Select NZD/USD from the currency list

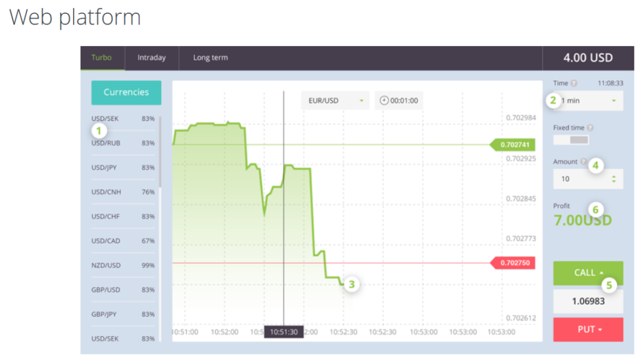pos(106,265)
